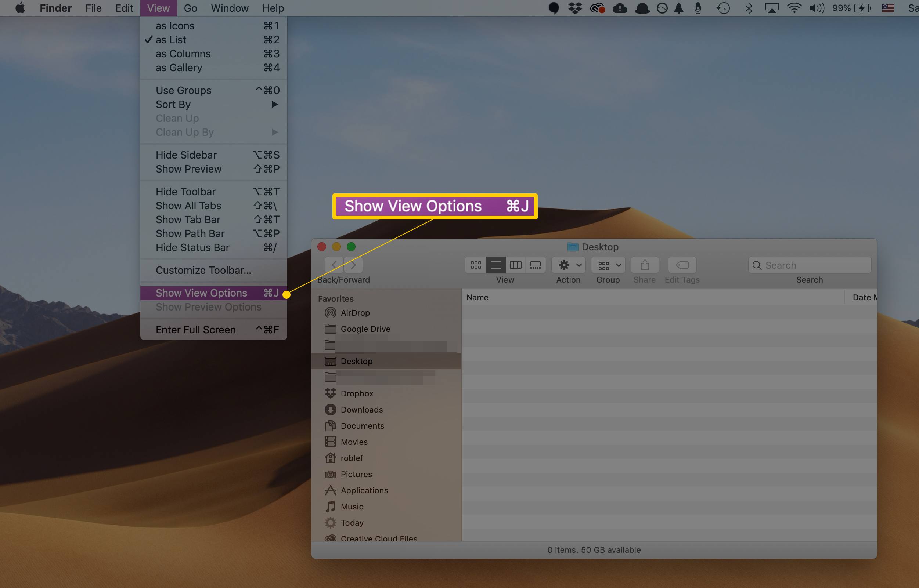This screenshot has height=588, width=919.
Task: Toggle 'Use Groups' option
Action: tap(183, 90)
